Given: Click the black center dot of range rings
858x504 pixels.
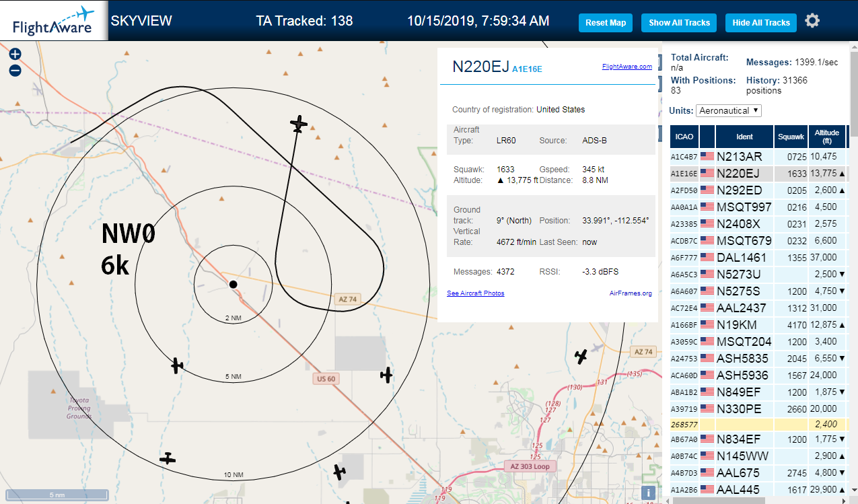Looking at the screenshot, I should tap(233, 285).
